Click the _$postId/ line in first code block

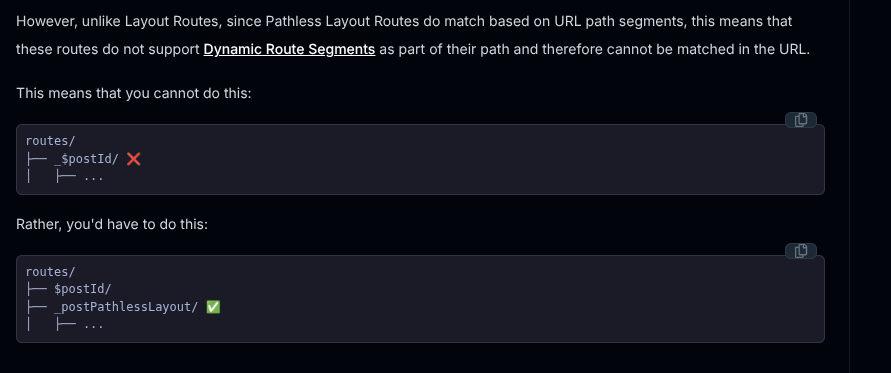(86, 159)
